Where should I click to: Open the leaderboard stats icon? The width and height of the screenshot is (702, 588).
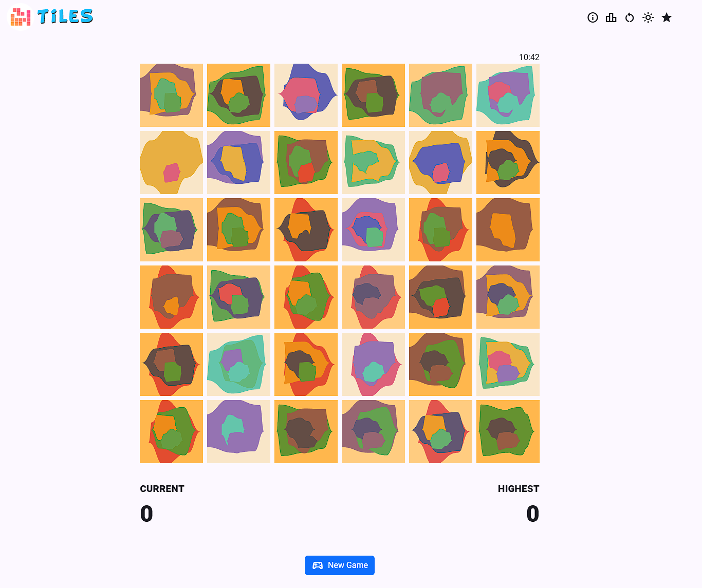tap(611, 17)
